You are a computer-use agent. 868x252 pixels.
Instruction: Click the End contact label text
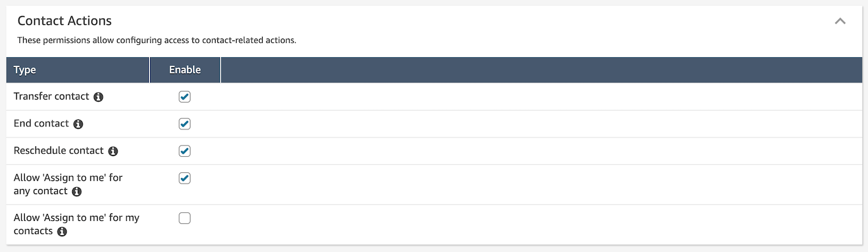tap(41, 123)
